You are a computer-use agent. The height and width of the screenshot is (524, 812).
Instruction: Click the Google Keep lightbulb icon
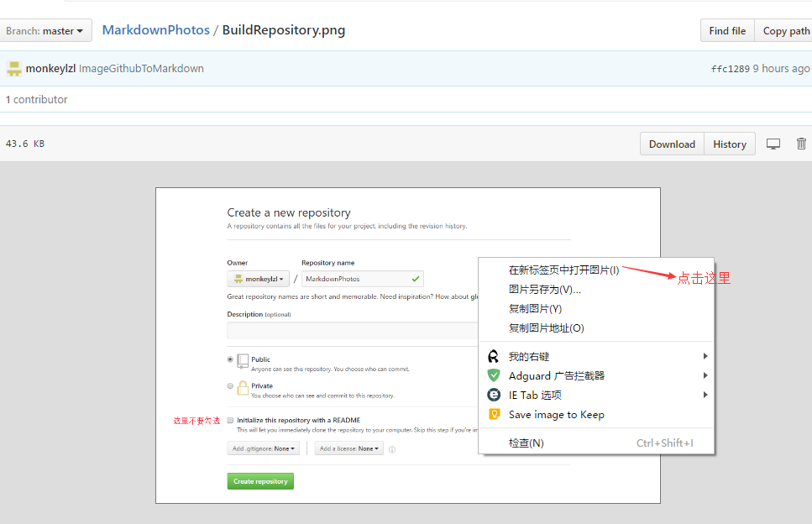click(495, 414)
